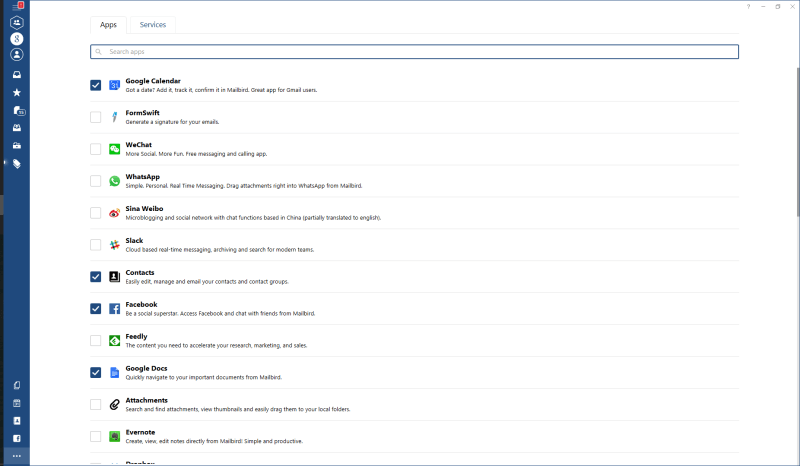
Task: Click 'Generate a signature for your emails.' description
Action: tap(172, 122)
